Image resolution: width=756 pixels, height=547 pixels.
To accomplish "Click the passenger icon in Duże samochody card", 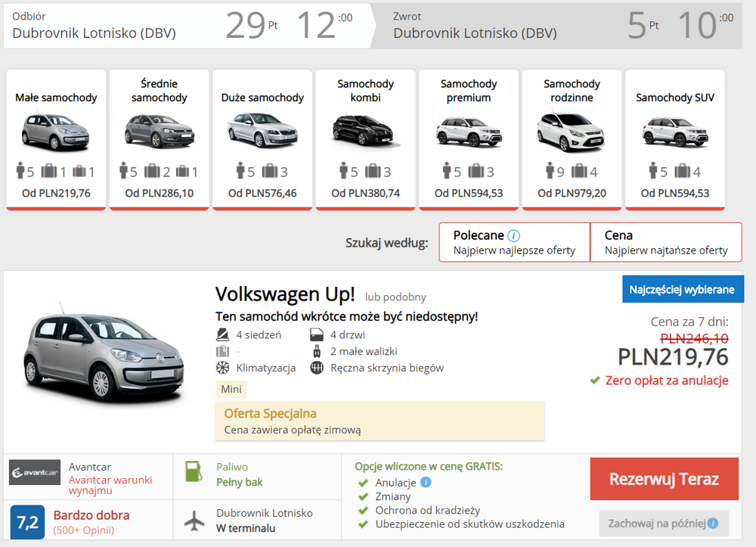I will 240,171.
